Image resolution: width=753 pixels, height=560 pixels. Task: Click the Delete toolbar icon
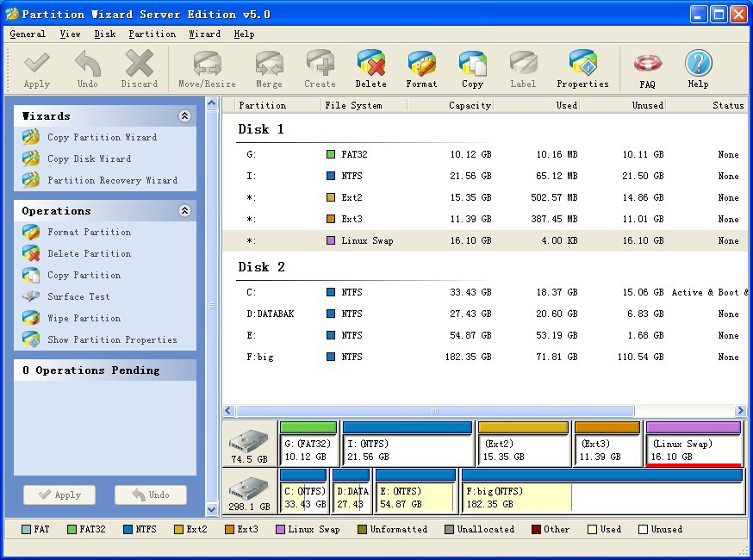click(x=370, y=70)
